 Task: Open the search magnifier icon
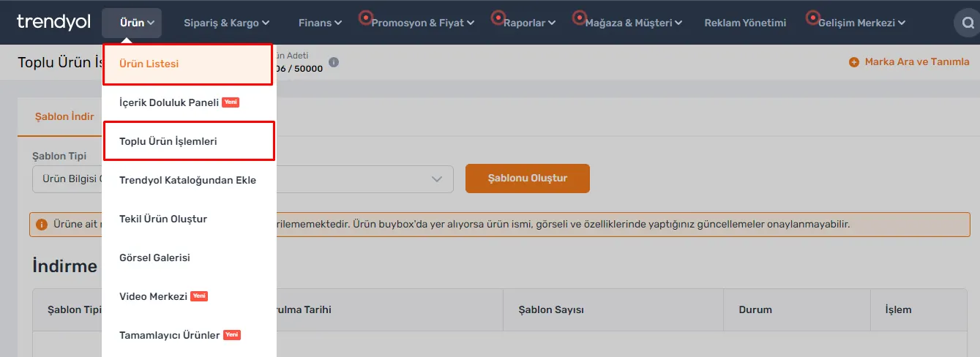click(x=968, y=23)
